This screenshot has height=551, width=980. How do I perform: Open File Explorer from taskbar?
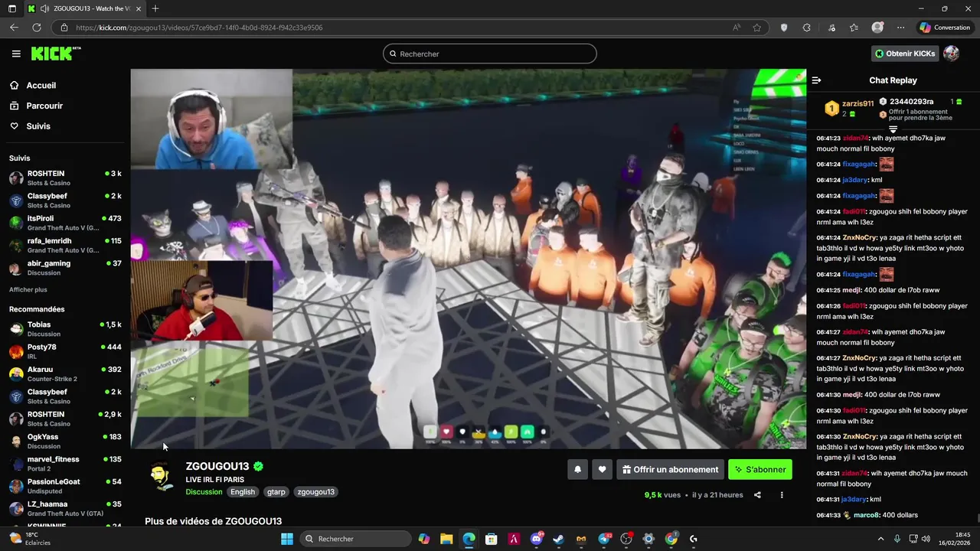(446, 539)
